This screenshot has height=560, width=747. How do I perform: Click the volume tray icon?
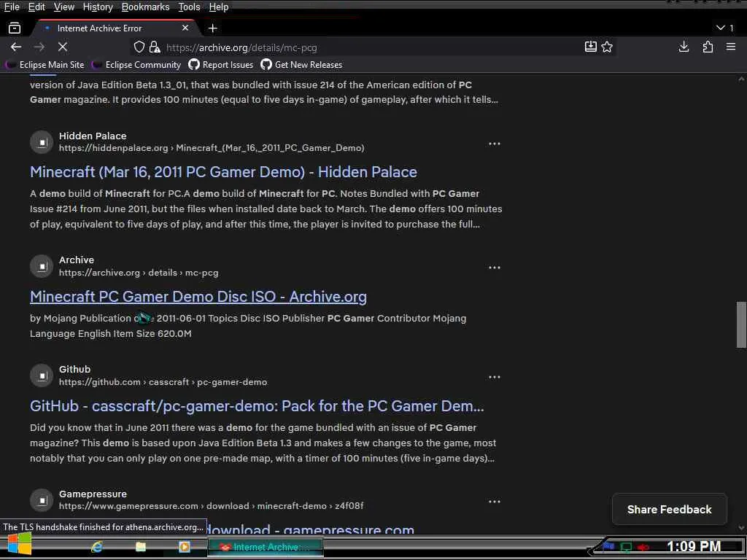click(x=643, y=547)
